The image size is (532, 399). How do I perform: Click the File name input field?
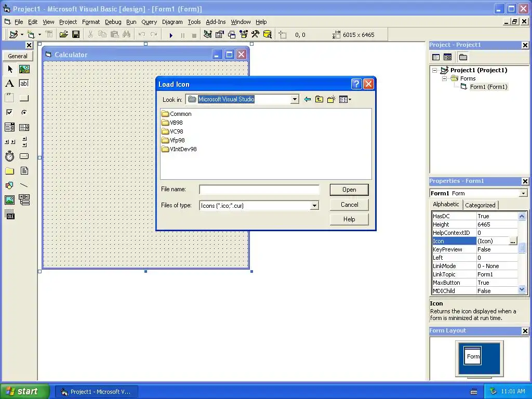pyautogui.click(x=259, y=190)
